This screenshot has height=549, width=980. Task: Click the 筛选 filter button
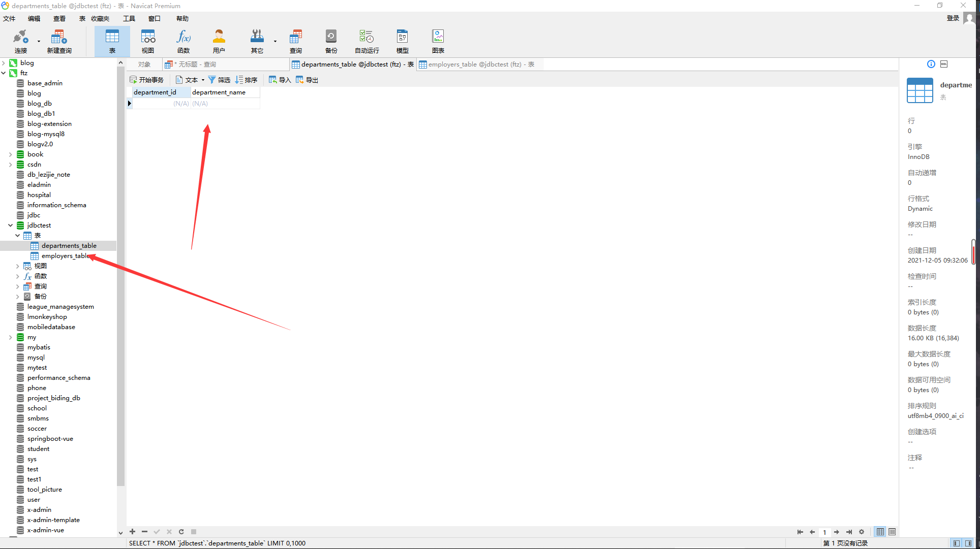219,80
